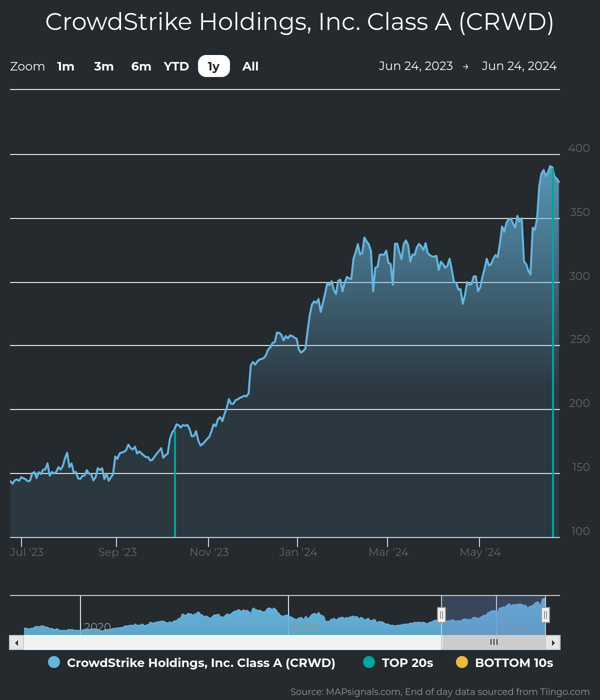Toggle CrowdStrike series blue legend dot

pyautogui.click(x=54, y=662)
